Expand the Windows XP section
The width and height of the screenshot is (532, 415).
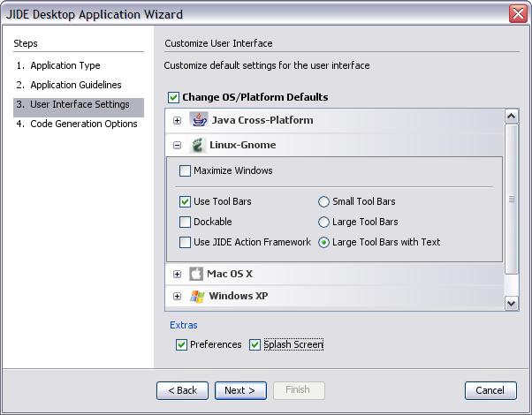pyautogui.click(x=177, y=297)
